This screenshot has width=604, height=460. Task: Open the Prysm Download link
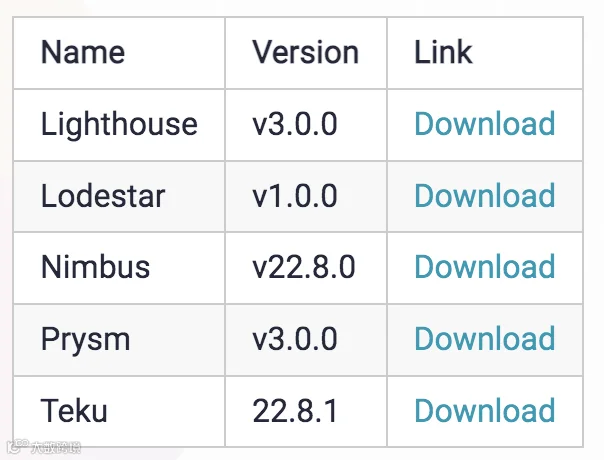pos(485,339)
